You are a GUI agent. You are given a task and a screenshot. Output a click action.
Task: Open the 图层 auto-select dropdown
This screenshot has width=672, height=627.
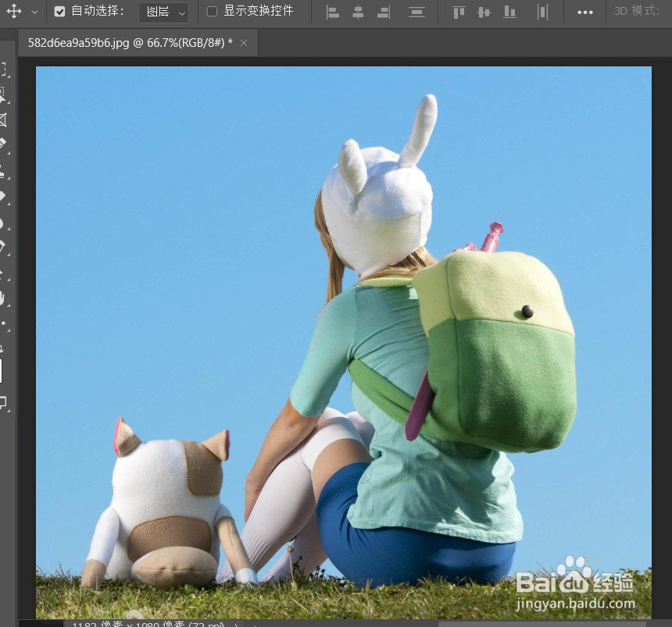[164, 12]
